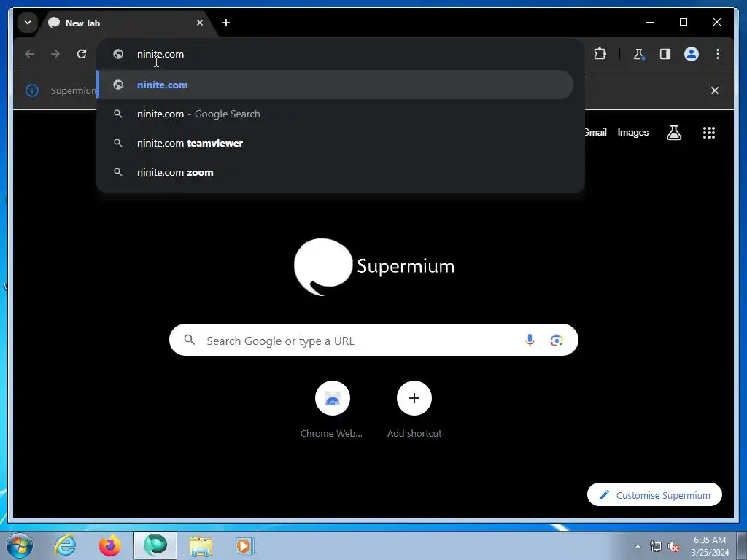Click the muted volume tray icon
The height and width of the screenshot is (560, 747).
pyautogui.click(x=673, y=546)
